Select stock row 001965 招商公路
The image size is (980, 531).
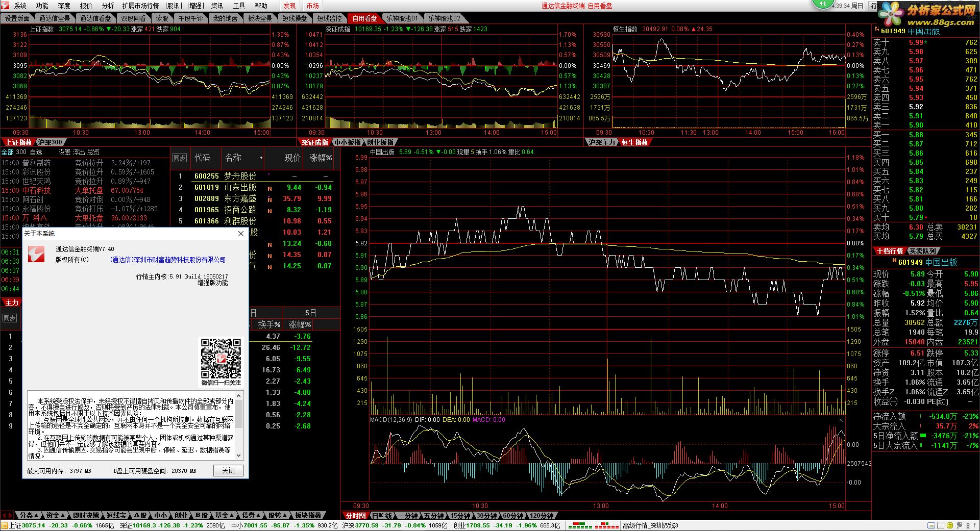point(254,210)
